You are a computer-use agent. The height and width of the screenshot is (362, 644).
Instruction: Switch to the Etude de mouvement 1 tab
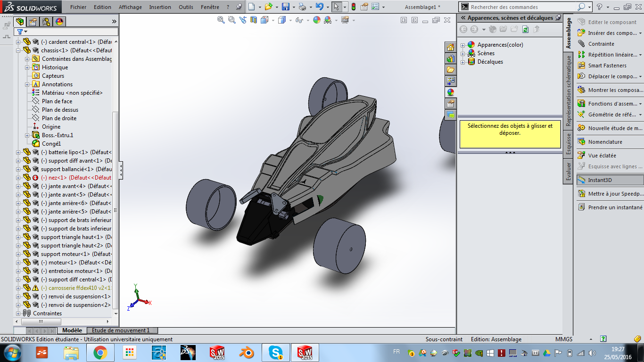pyautogui.click(x=121, y=330)
